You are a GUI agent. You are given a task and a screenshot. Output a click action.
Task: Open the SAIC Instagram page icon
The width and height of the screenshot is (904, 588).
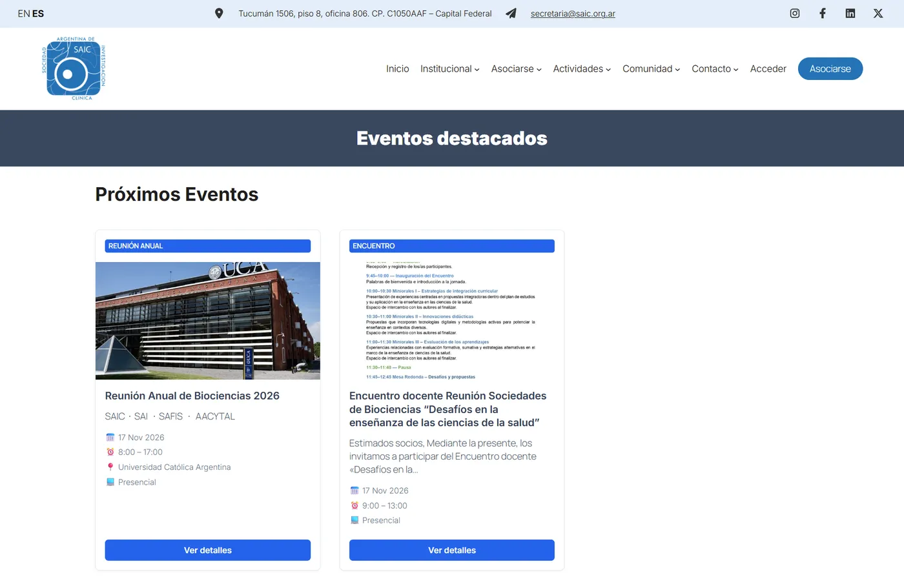click(795, 14)
